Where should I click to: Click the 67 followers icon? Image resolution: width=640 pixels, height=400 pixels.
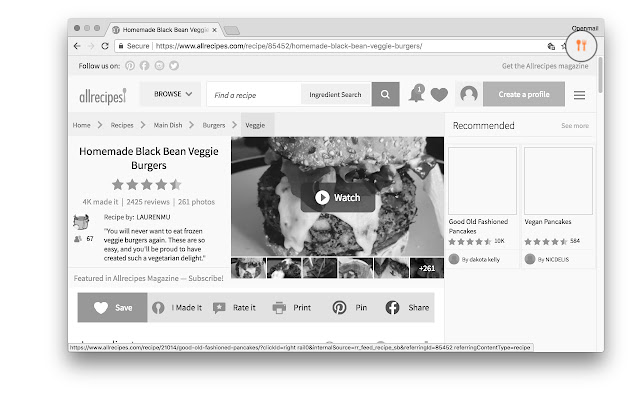(78, 239)
